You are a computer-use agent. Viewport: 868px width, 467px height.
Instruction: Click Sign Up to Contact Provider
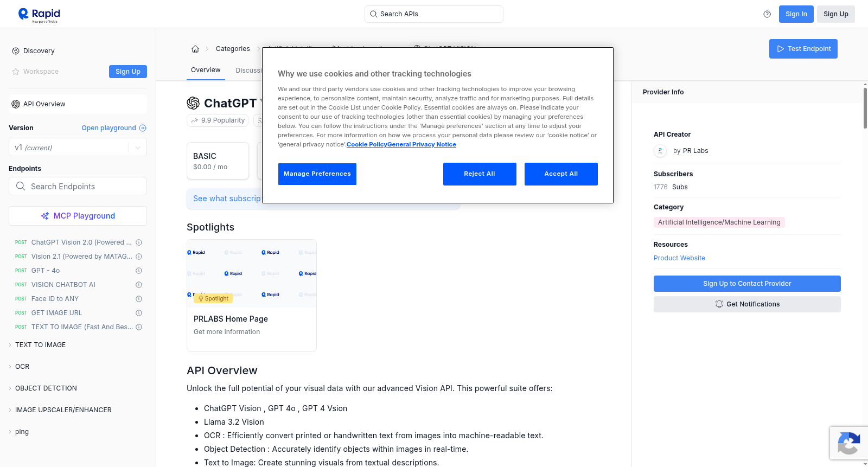pyautogui.click(x=747, y=284)
